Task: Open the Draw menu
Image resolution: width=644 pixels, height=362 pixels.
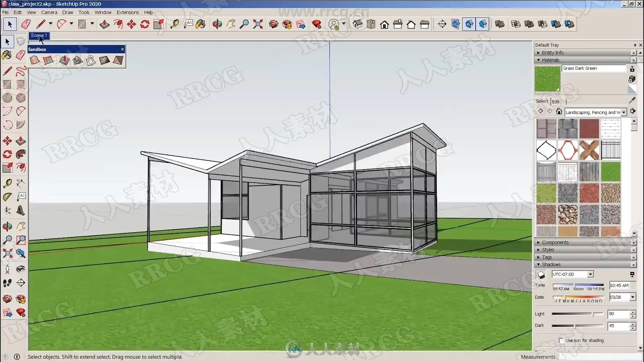Action: 68,12
